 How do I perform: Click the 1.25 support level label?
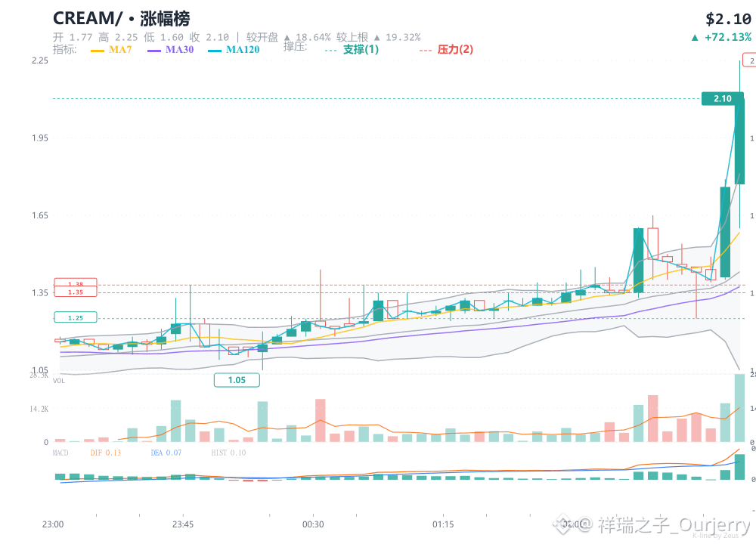76,318
